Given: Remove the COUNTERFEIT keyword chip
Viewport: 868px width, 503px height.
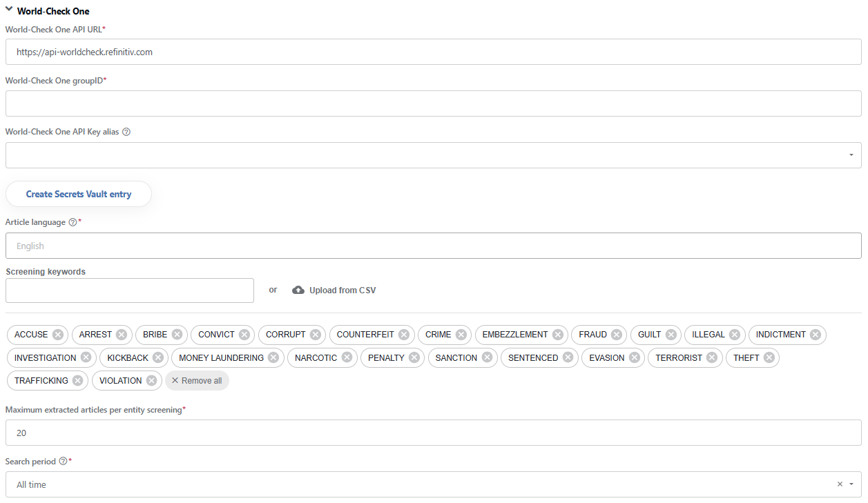Looking at the screenshot, I should 404,335.
